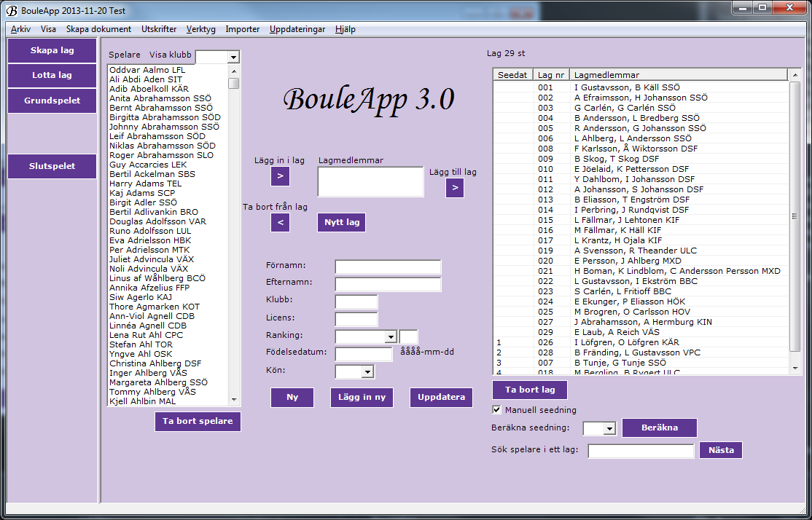Select team 001 I Gustavsson, B Käll SSÖ
The height and width of the screenshot is (520, 812).
pos(641,87)
